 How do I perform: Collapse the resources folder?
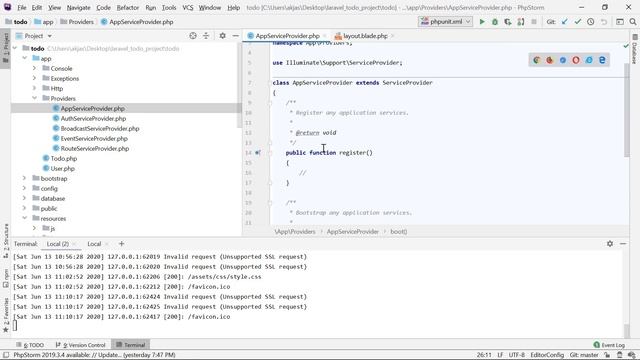pyautogui.click(x=25, y=218)
